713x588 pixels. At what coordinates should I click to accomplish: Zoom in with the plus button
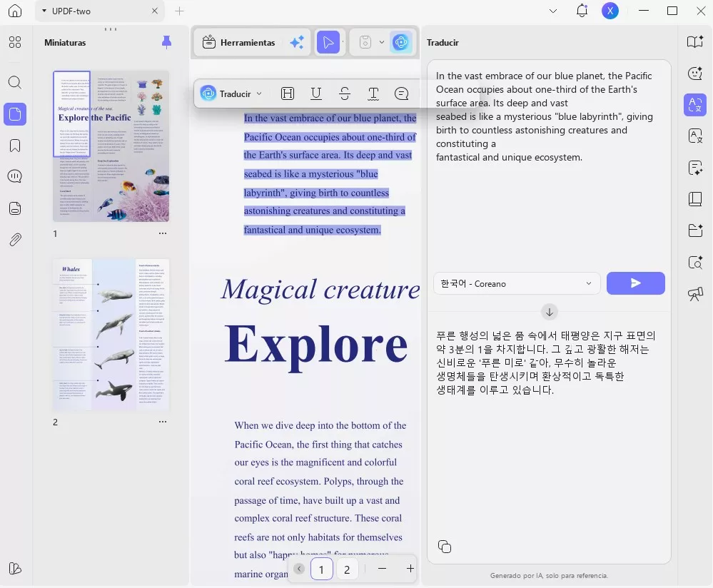pyautogui.click(x=410, y=569)
